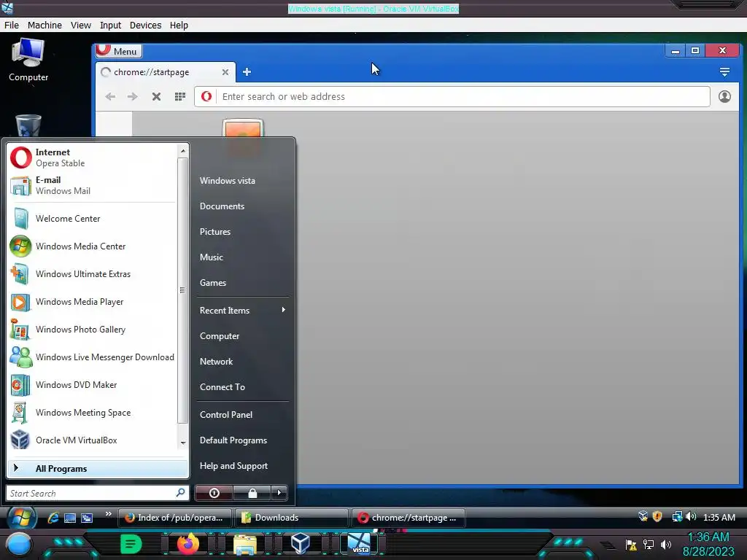This screenshot has height=560, width=747.
Task: Add a new tab in Opera
Action: point(247,72)
